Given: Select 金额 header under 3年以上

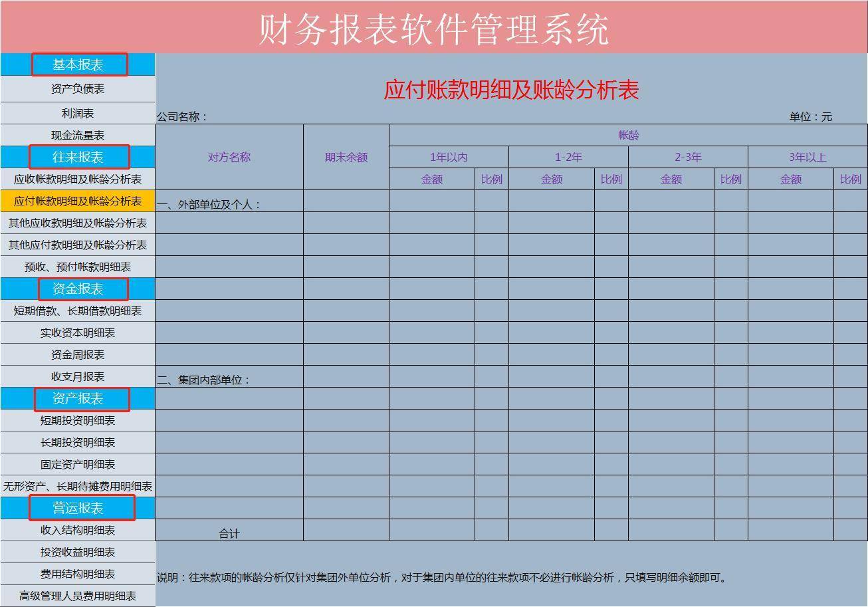Looking at the screenshot, I should coord(791,179).
